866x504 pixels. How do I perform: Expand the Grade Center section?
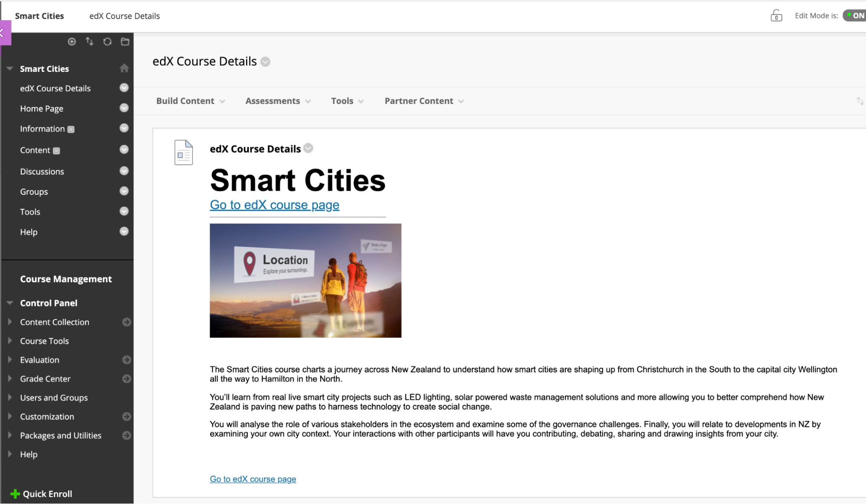point(10,378)
